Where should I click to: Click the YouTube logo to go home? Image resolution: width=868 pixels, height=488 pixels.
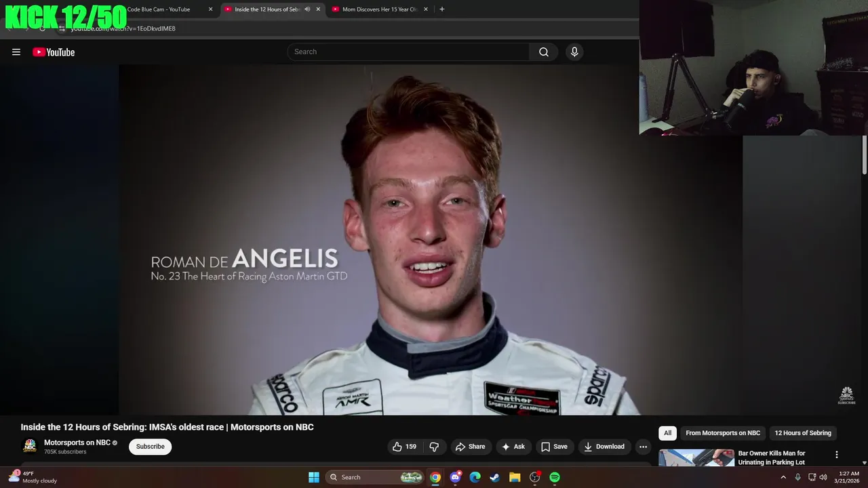54,52
